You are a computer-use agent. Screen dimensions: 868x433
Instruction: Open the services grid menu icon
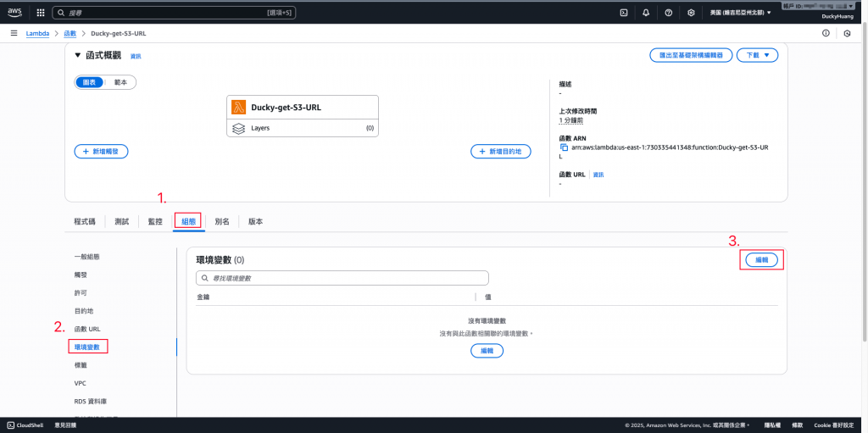41,12
